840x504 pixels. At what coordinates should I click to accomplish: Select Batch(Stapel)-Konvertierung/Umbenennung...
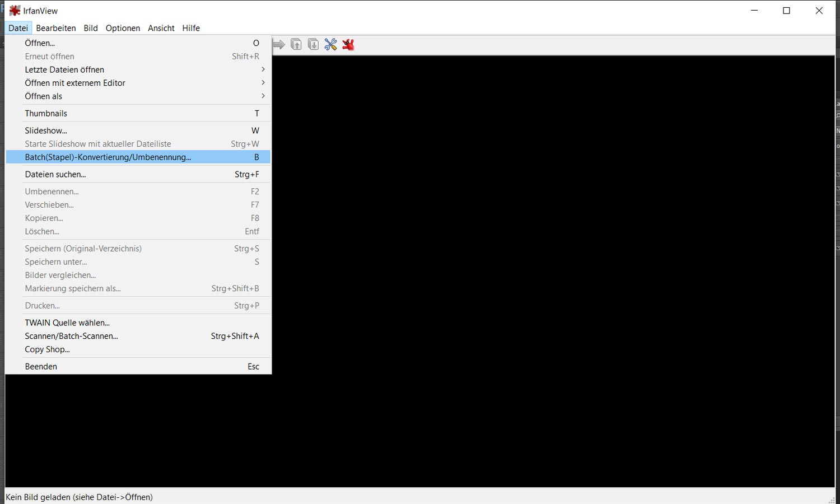point(138,157)
